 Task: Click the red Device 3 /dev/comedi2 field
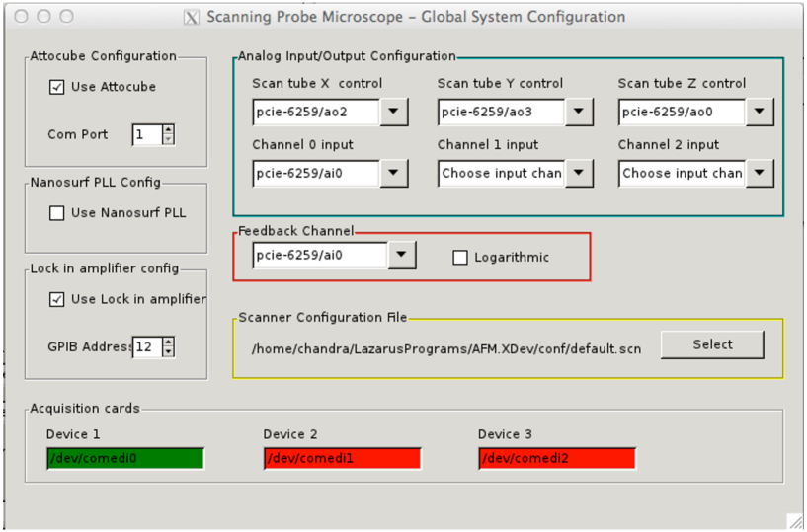tap(557, 458)
